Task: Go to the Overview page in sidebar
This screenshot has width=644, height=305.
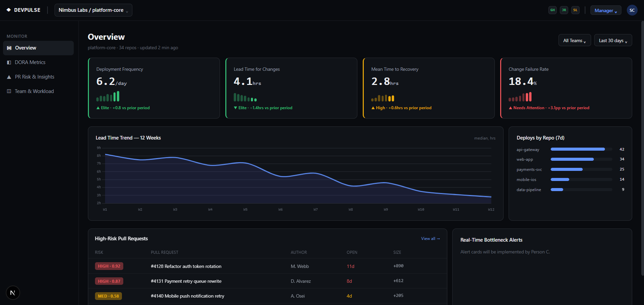Action: pyautogui.click(x=38, y=48)
